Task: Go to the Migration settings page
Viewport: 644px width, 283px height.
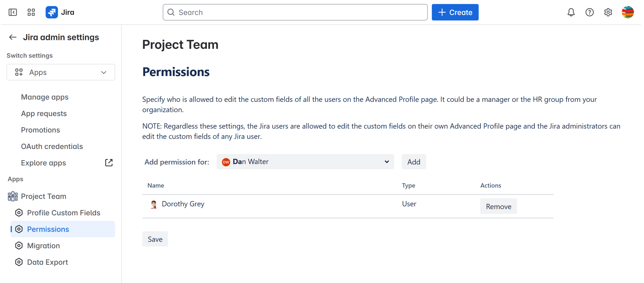Action: [43, 246]
